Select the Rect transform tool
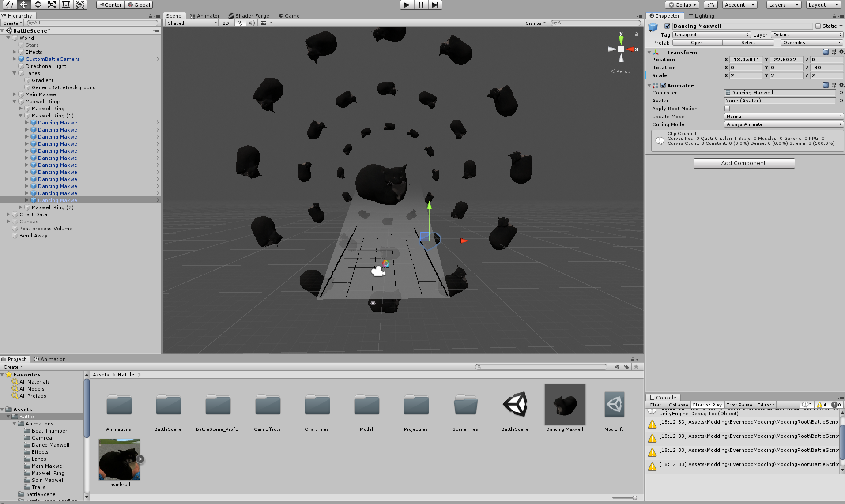The height and width of the screenshot is (504, 845). tap(66, 5)
